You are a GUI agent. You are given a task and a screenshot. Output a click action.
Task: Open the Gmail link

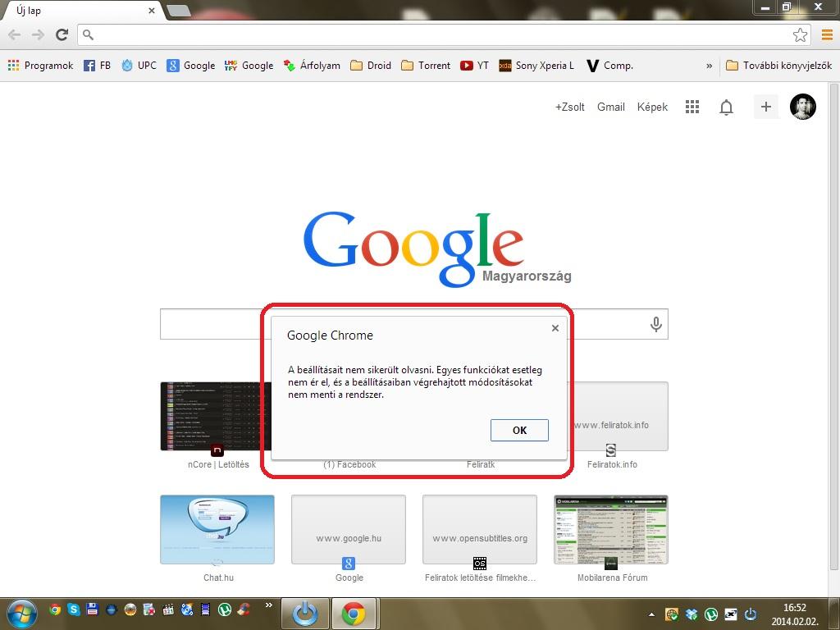(x=610, y=107)
